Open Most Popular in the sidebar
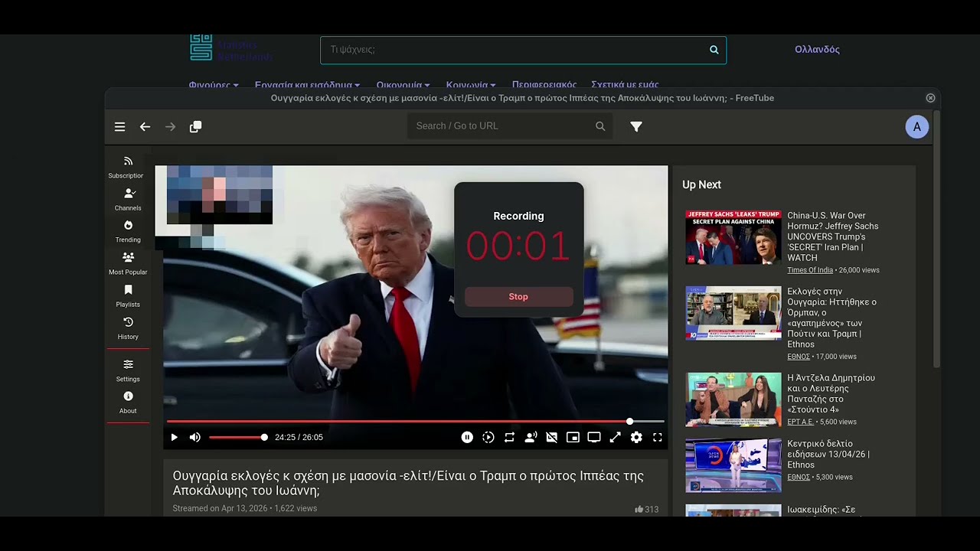Viewport: 980px width, 551px height. [x=128, y=263]
